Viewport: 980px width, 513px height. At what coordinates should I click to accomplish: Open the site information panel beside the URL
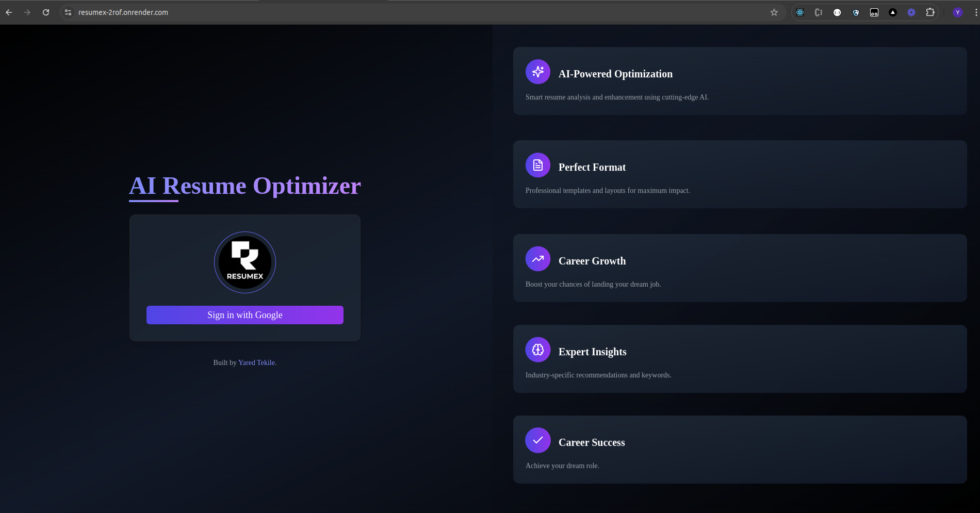click(x=68, y=12)
